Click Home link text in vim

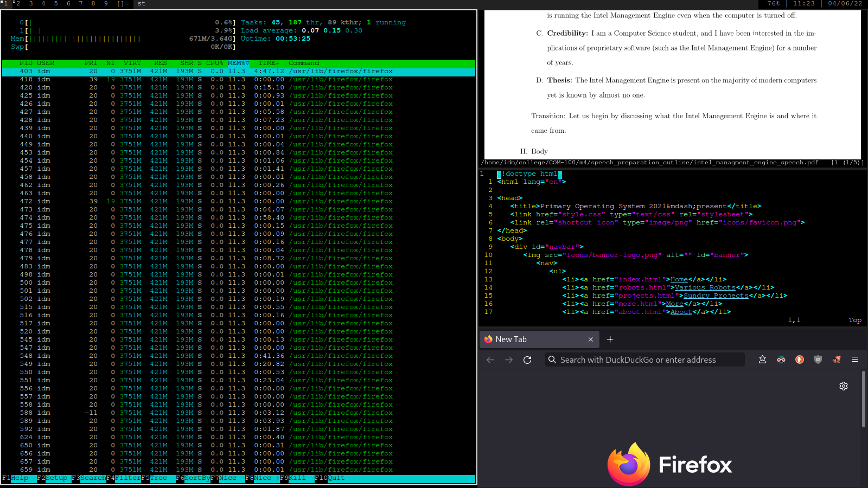click(x=679, y=280)
